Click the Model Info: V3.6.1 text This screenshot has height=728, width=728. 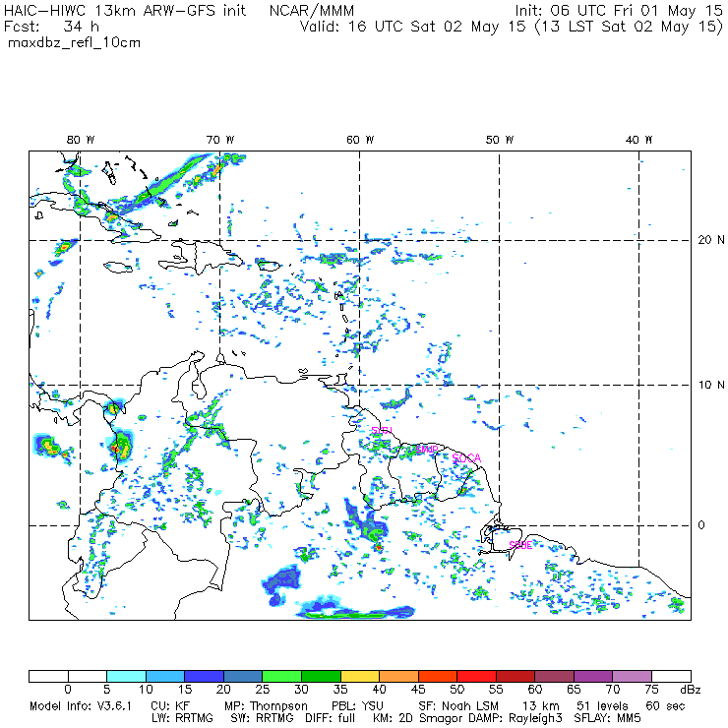(81, 706)
